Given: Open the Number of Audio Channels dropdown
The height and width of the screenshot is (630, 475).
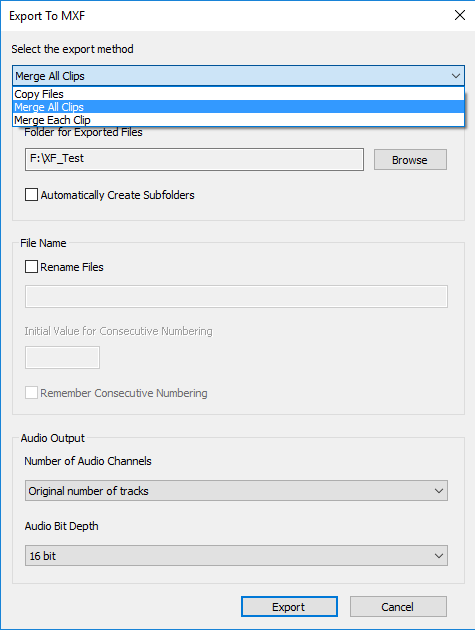Looking at the screenshot, I should (x=236, y=491).
